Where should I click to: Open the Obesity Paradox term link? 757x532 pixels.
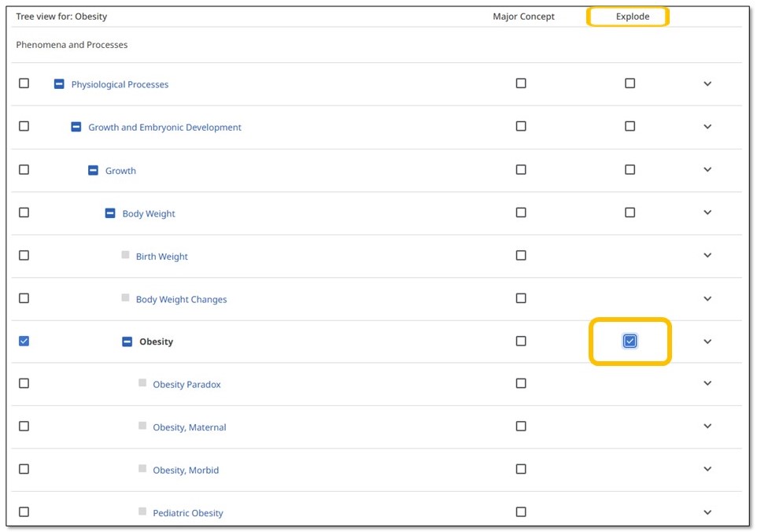(186, 385)
